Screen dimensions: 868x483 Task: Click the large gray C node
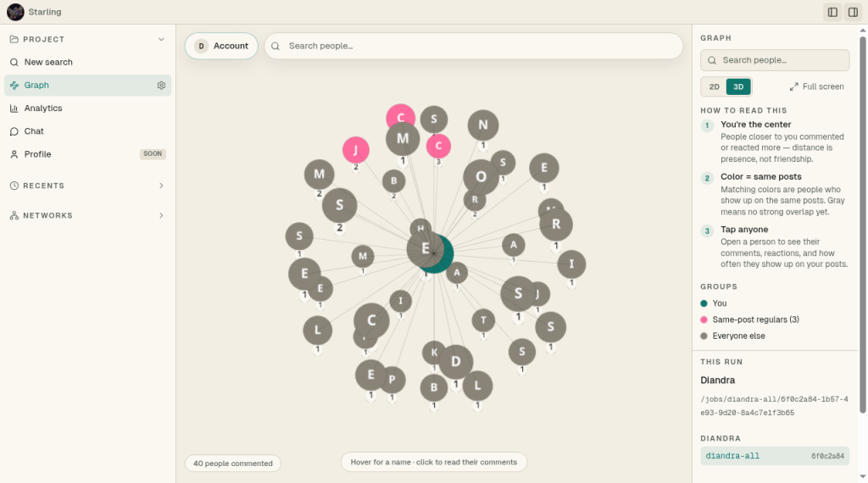tap(371, 319)
